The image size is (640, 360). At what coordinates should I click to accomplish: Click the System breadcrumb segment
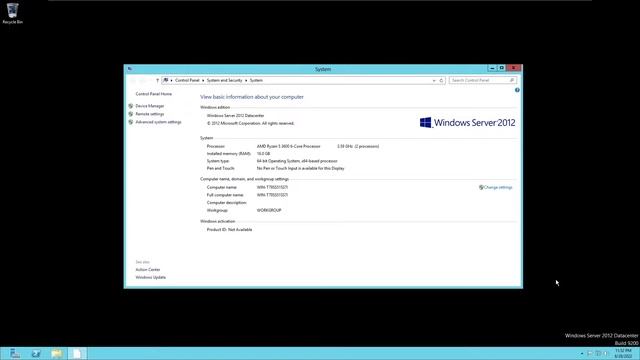coord(256,80)
